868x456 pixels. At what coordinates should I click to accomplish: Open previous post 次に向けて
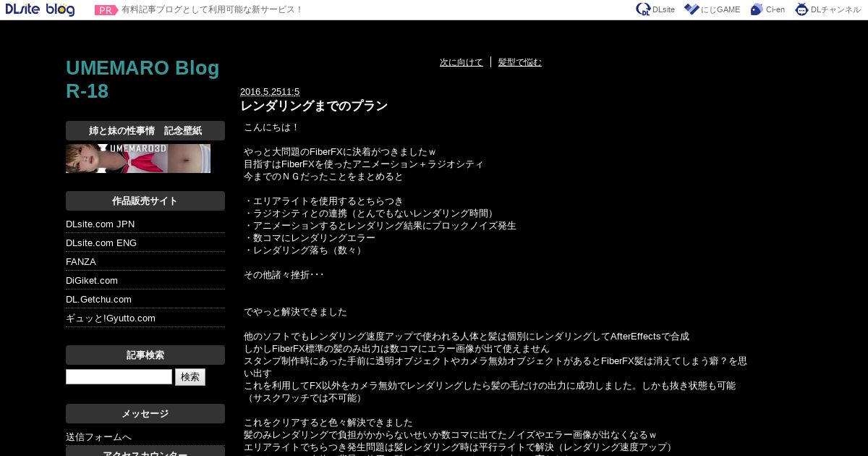point(461,62)
